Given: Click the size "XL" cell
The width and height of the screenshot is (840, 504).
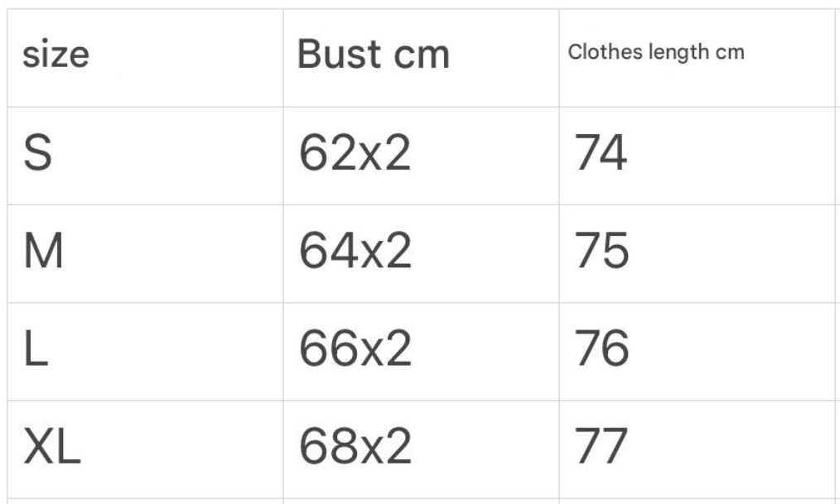Looking at the screenshot, I should (51, 449).
